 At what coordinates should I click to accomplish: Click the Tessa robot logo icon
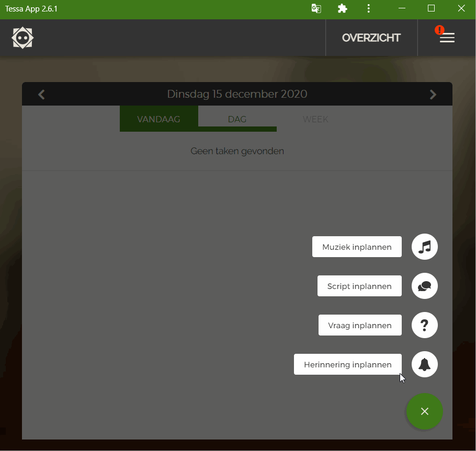pos(22,38)
